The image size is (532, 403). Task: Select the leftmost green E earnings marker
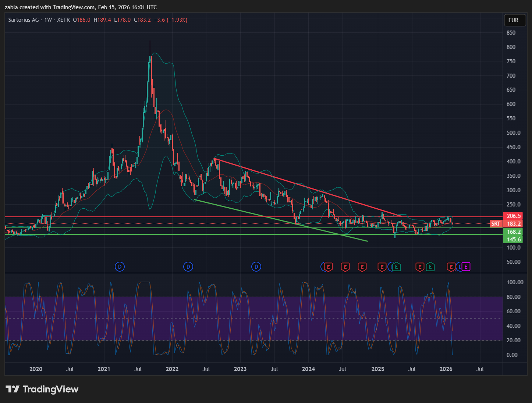click(x=397, y=267)
